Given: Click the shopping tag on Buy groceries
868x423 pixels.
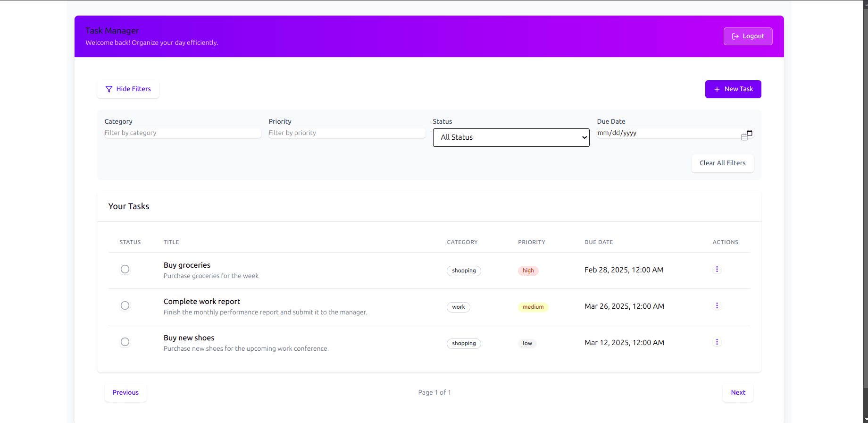Looking at the screenshot, I should click(x=464, y=271).
